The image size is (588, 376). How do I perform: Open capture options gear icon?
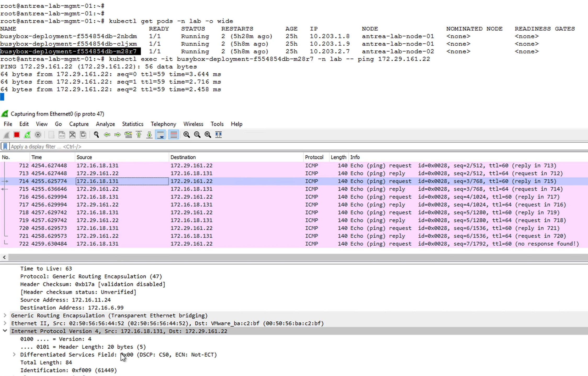(x=38, y=135)
